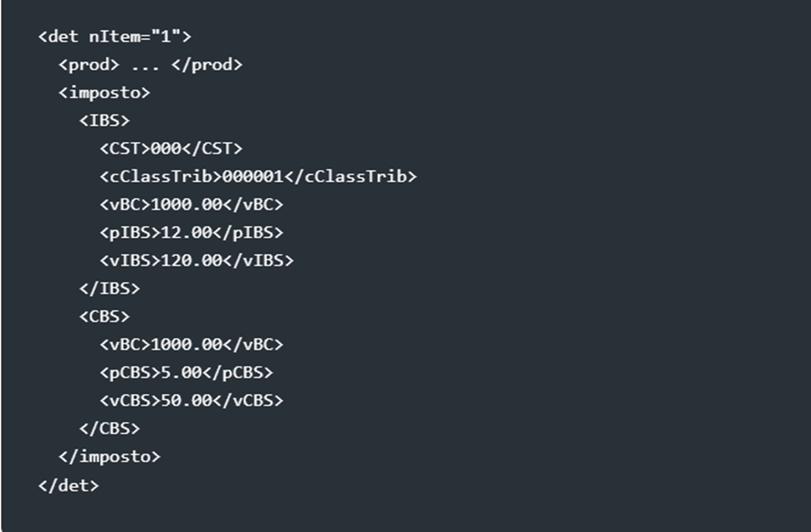Click the opening imposto tag
Viewport: 811px width, 532px height.
pos(104,92)
